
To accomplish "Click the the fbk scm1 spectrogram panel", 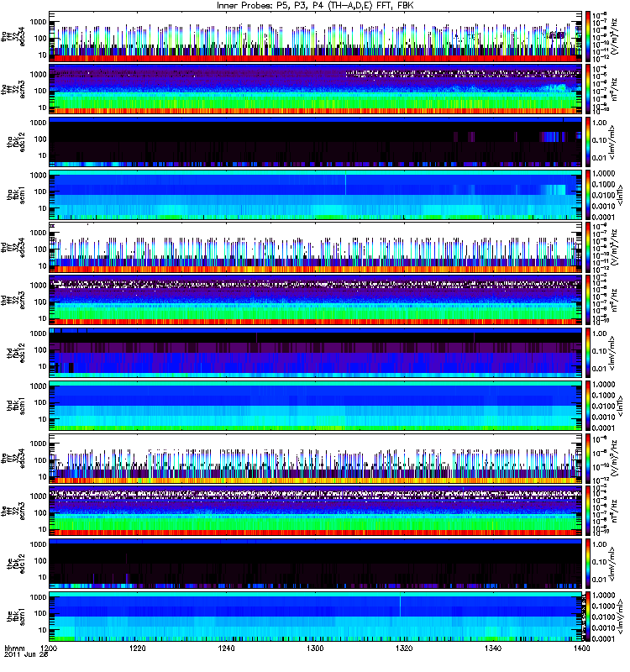I will pyautogui.click(x=315, y=617).
